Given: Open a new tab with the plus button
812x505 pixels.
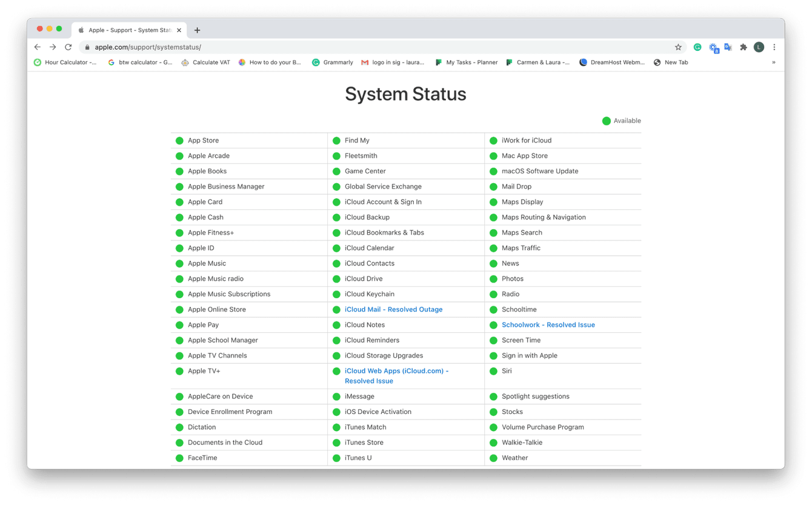Looking at the screenshot, I should 198,30.
